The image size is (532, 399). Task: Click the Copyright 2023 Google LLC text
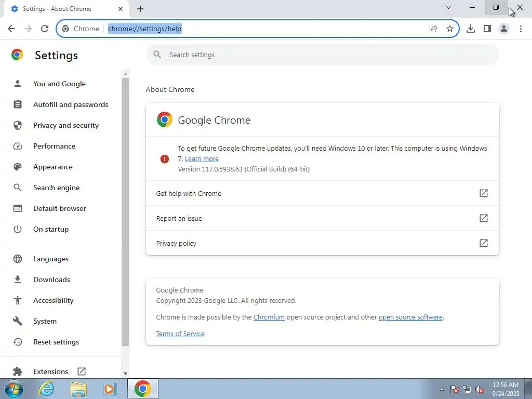[226, 301]
